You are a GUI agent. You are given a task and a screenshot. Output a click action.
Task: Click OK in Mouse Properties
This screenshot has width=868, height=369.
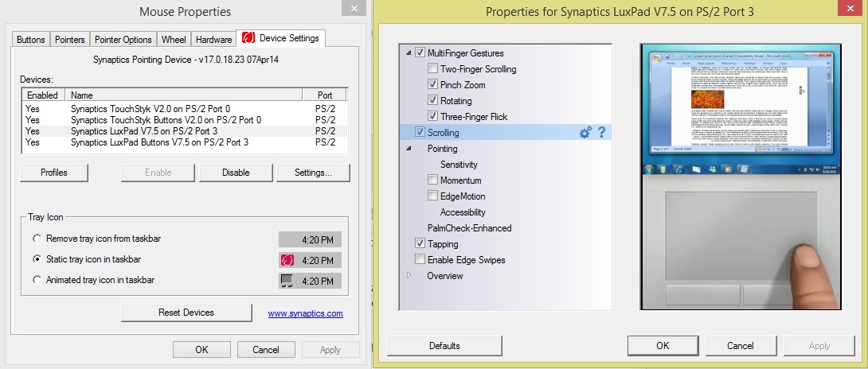(201, 350)
